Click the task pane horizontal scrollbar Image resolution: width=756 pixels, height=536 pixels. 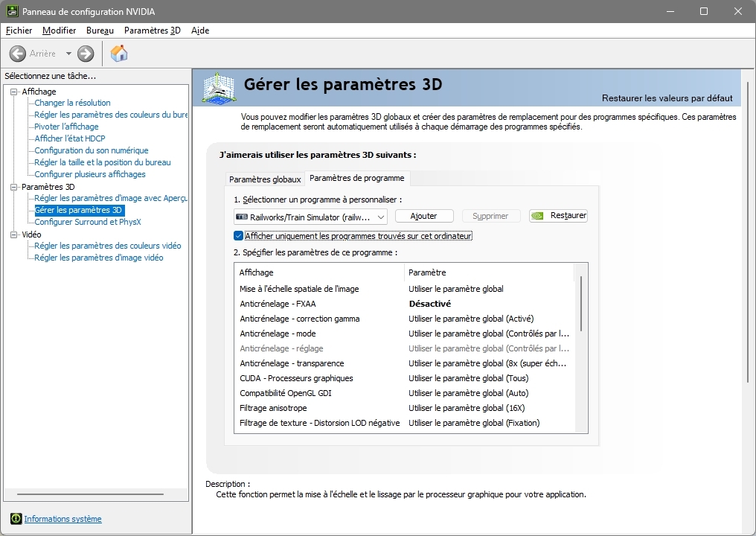(91, 494)
